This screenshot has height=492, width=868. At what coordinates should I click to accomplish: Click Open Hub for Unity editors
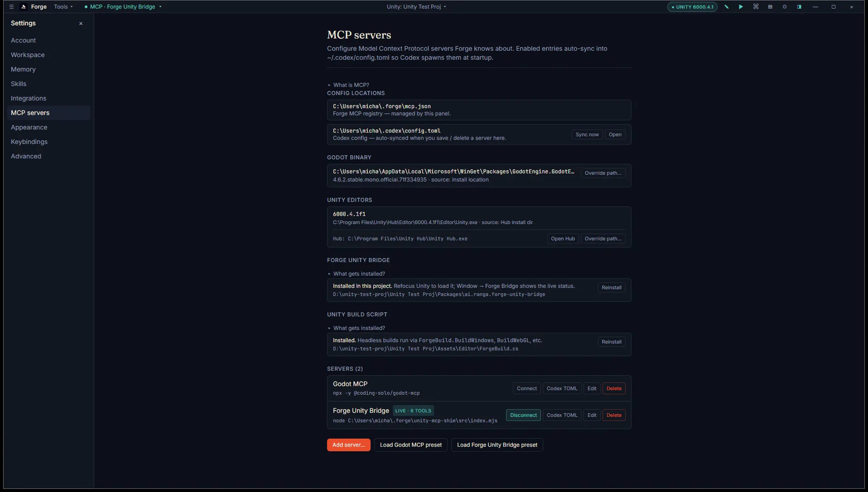[x=563, y=239]
